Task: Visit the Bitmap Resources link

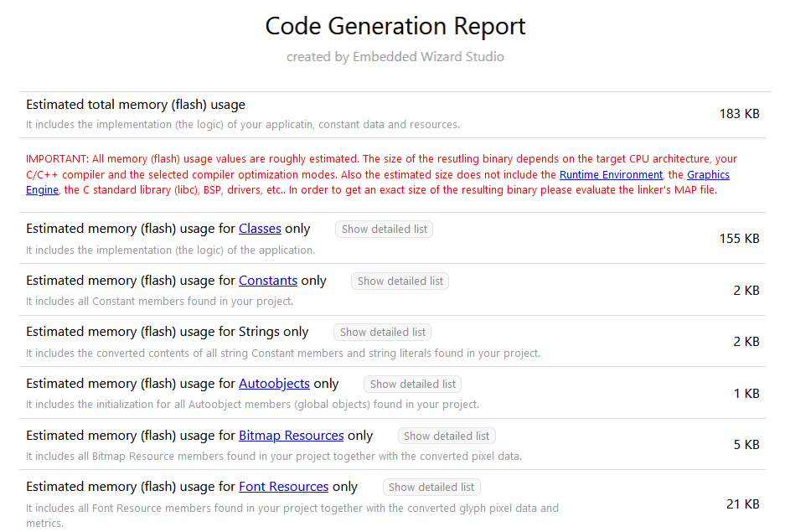Action: pos(291,436)
